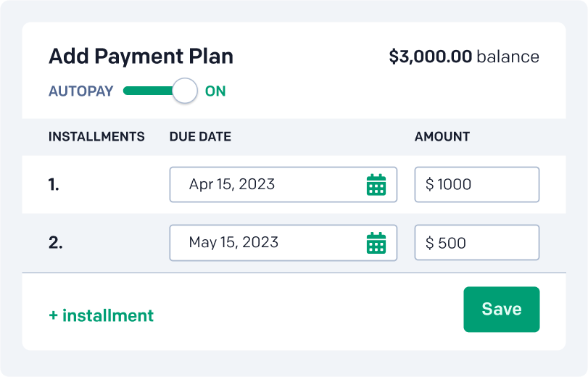Click the ON label beside Autopay
The height and width of the screenshot is (377, 588).
[215, 91]
